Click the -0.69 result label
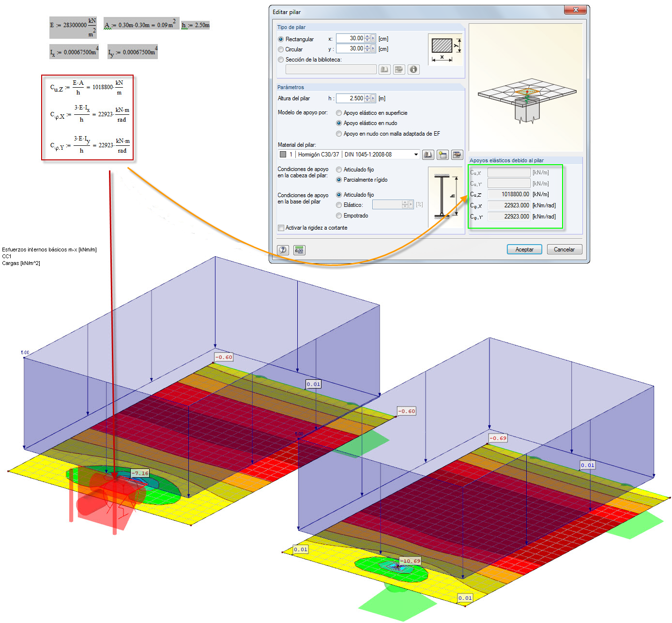 tap(498, 438)
